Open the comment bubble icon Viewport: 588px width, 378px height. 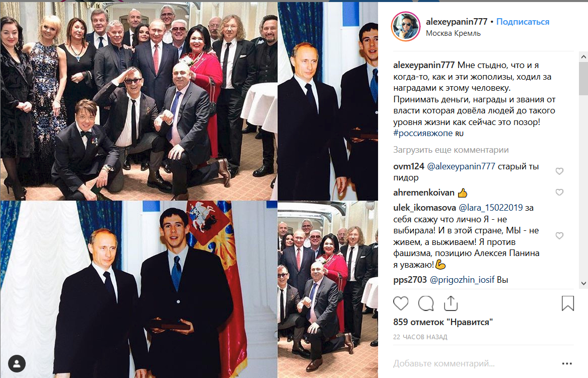[425, 303]
